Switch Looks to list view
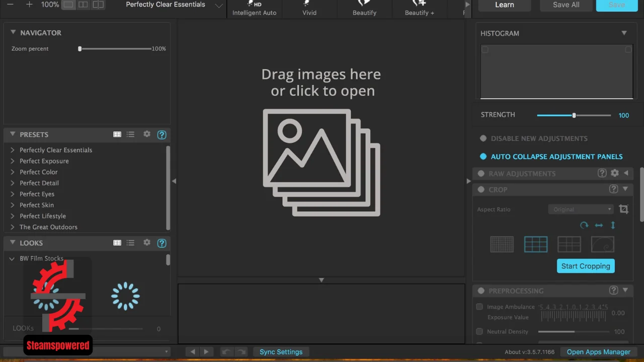The height and width of the screenshot is (362, 644). click(x=130, y=242)
